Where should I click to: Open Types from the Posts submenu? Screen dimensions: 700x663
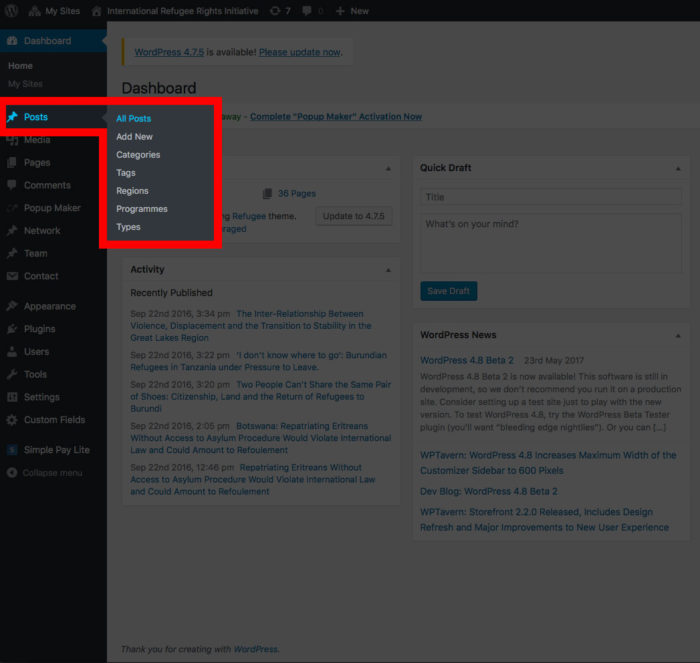128,227
